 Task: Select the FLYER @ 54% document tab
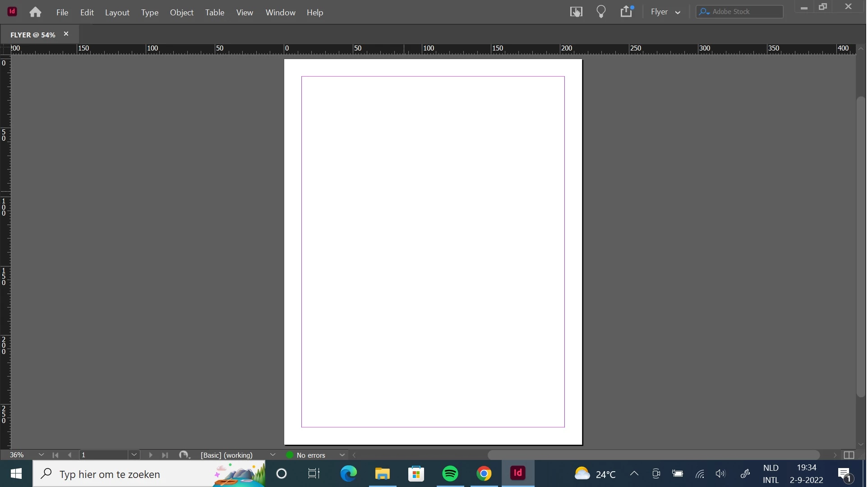point(33,35)
